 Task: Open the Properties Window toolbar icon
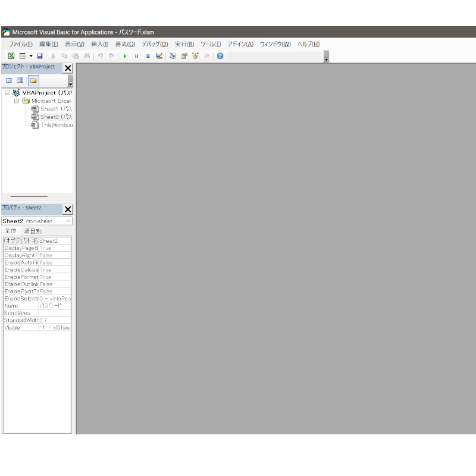tap(184, 56)
